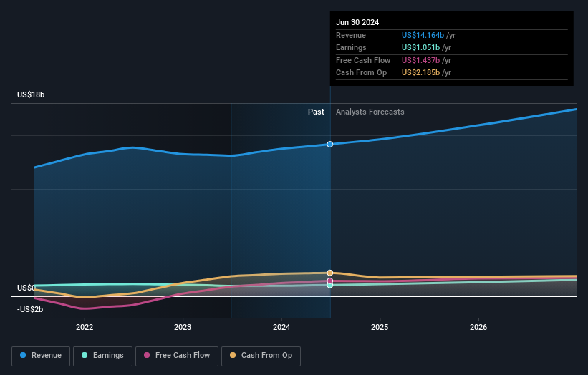Click the 2026 x-axis label
The height and width of the screenshot is (375, 588).
point(478,327)
